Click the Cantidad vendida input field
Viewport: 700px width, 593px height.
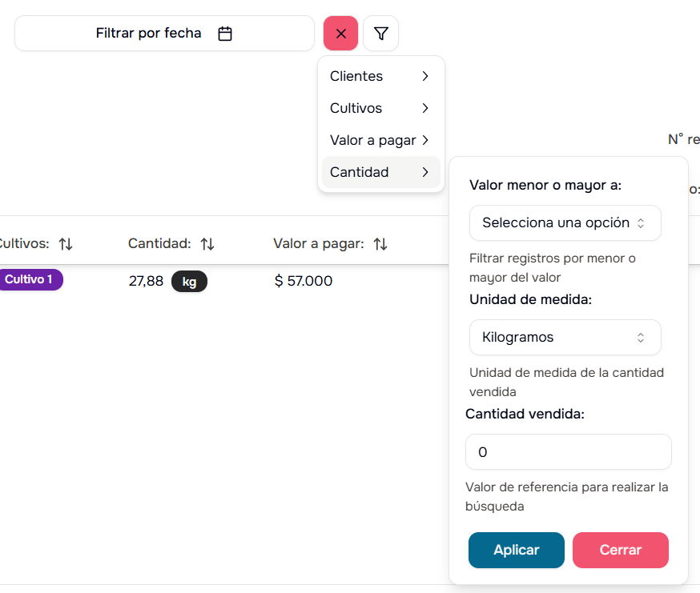(x=568, y=452)
